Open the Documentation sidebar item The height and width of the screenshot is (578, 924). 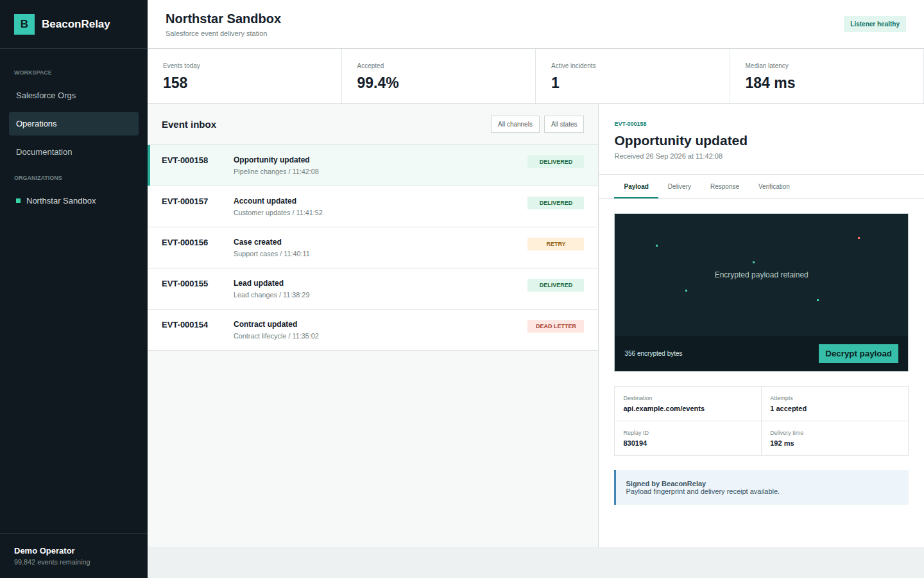click(74, 152)
